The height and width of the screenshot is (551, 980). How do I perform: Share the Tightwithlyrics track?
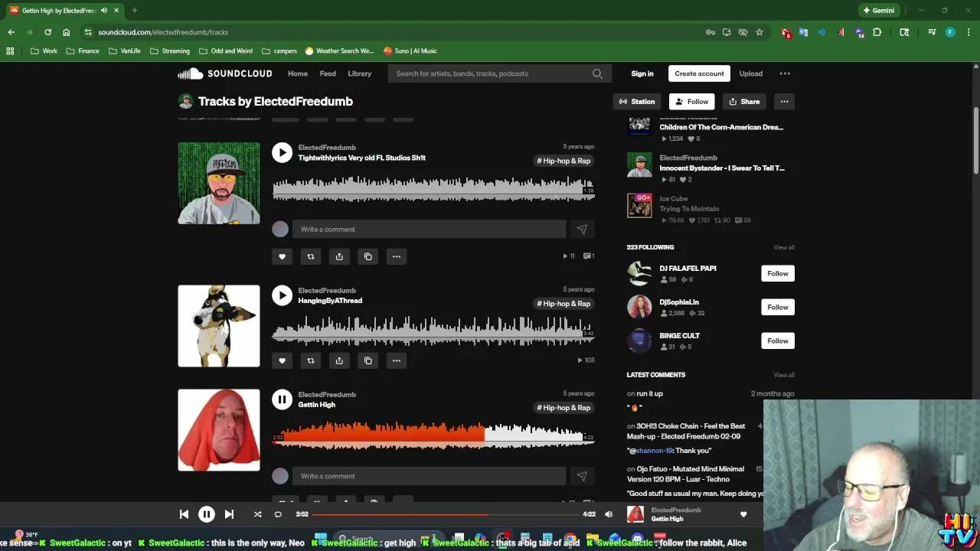[339, 256]
